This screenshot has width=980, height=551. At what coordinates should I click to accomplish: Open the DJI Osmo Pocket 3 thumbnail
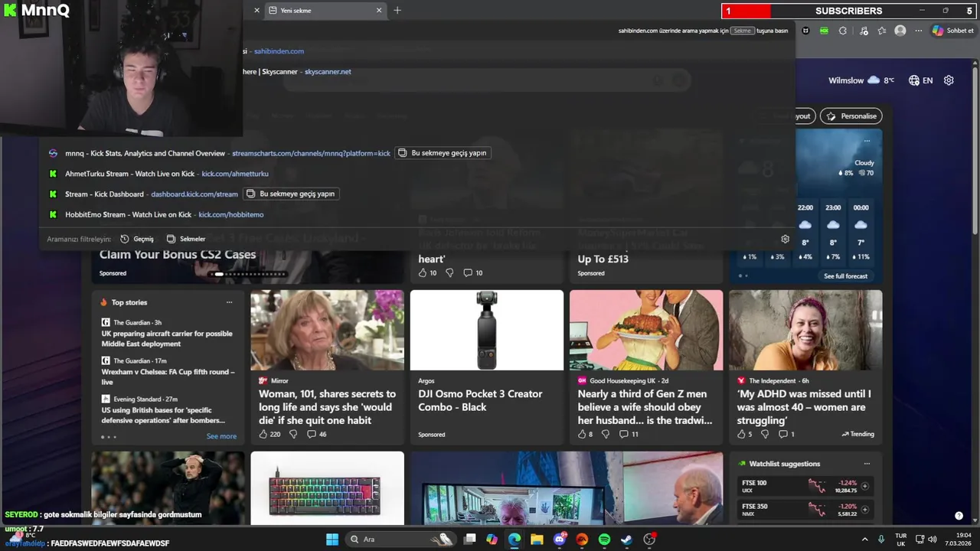click(x=487, y=330)
